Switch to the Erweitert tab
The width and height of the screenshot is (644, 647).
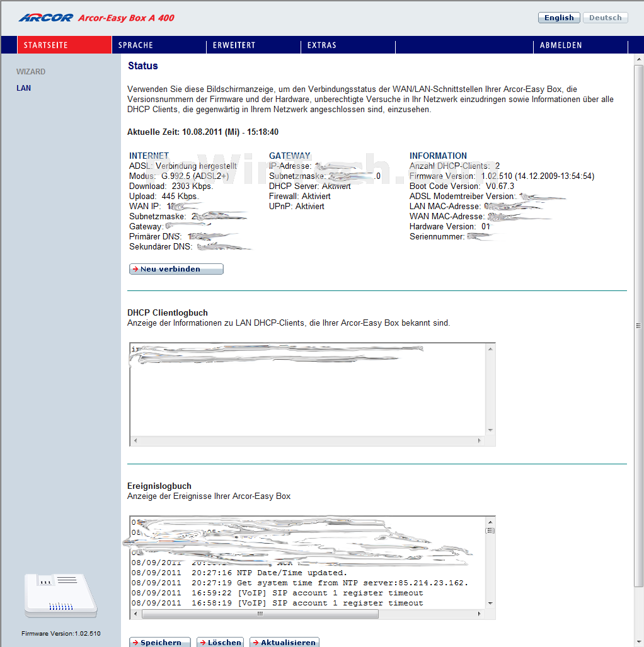tap(253, 45)
